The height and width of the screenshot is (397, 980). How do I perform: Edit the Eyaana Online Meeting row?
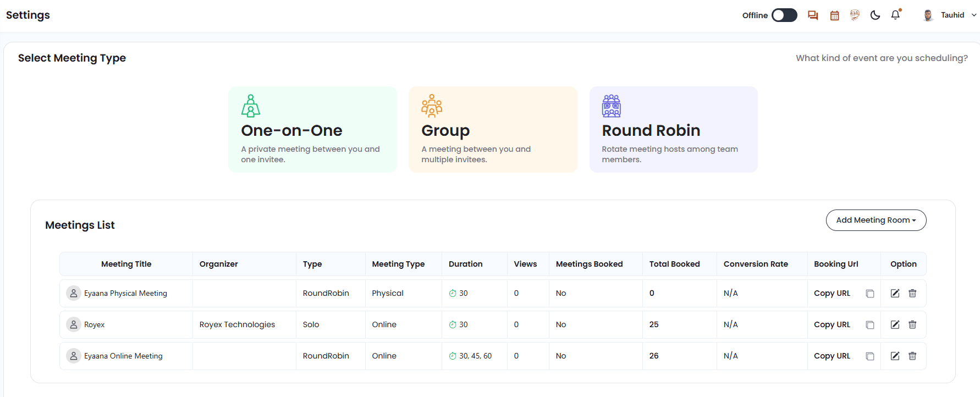pos(895,356)
